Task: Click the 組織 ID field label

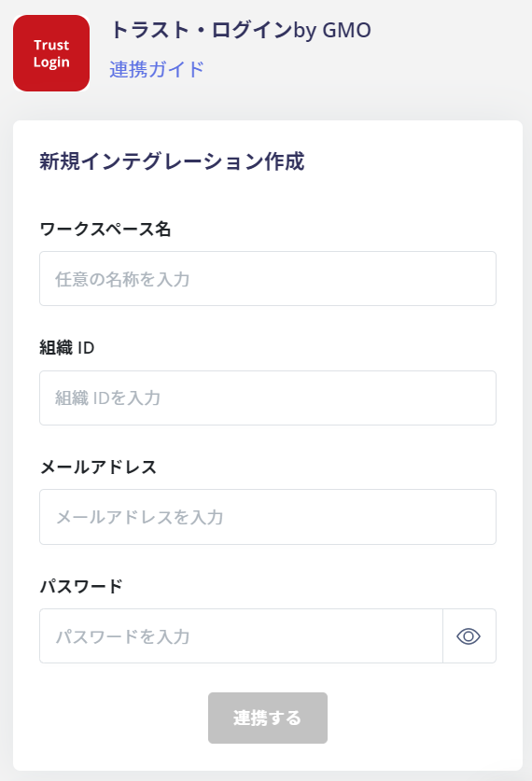Action: [x=67, y=348]
